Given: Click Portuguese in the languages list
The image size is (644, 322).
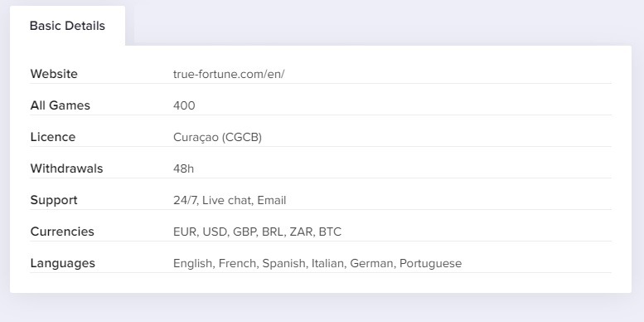Looking at the screenshot, I should [x=430, y=264].
